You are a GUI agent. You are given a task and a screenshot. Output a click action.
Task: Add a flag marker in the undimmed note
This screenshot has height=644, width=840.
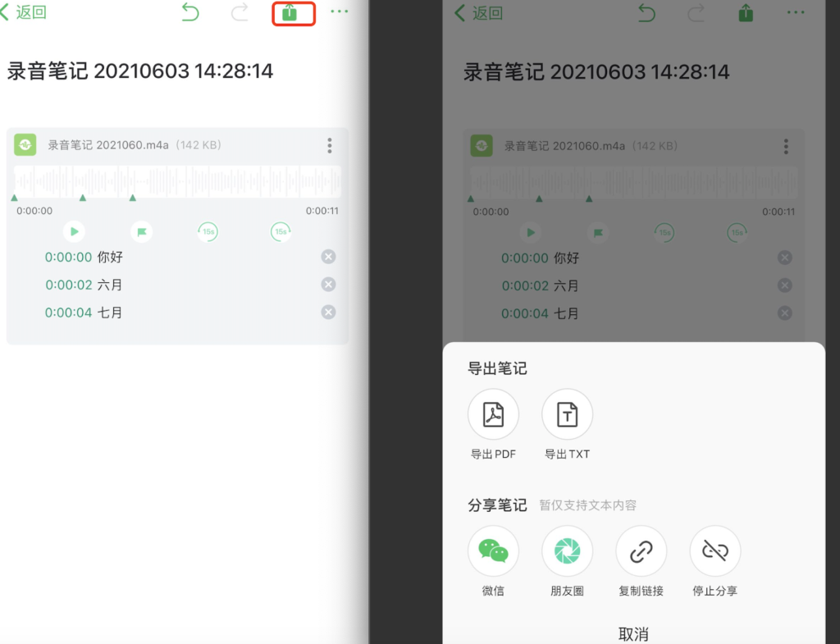tap(142, 232)
